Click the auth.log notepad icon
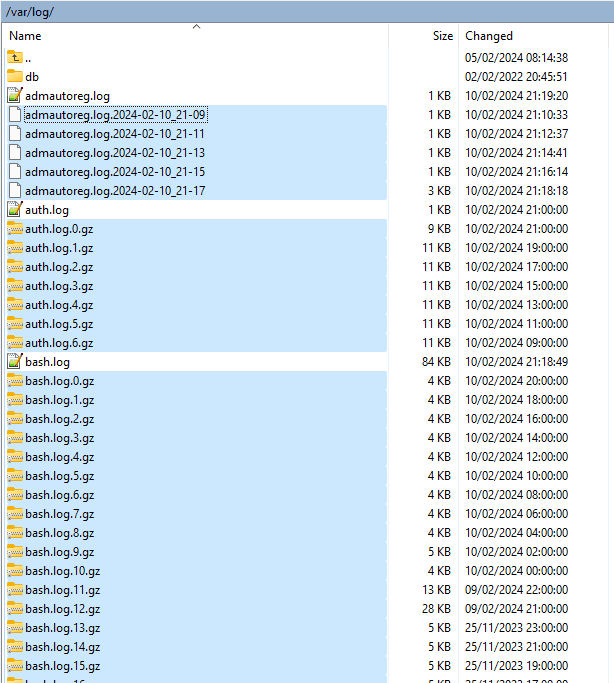Screen dimensions: 614x683 (x=14, y=210)
